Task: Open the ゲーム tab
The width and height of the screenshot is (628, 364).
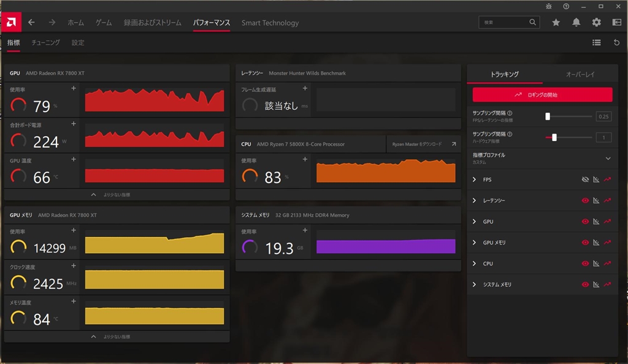Action: 104,23
